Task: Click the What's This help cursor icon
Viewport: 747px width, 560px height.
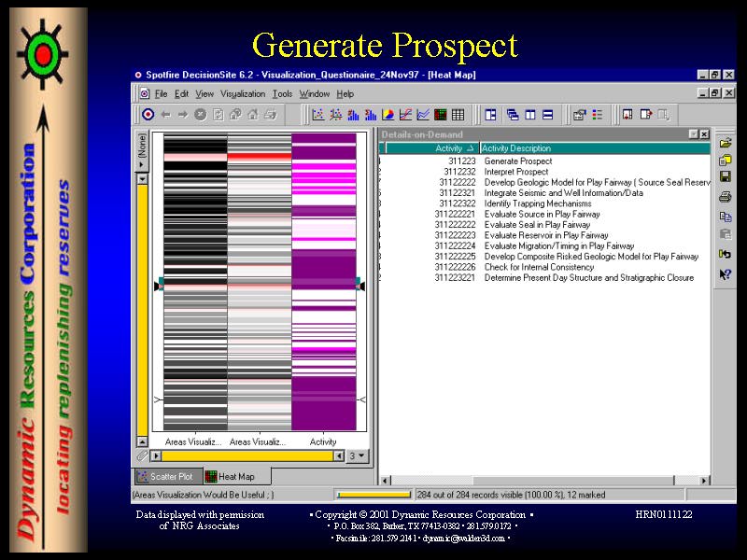Action: (726, 274)
